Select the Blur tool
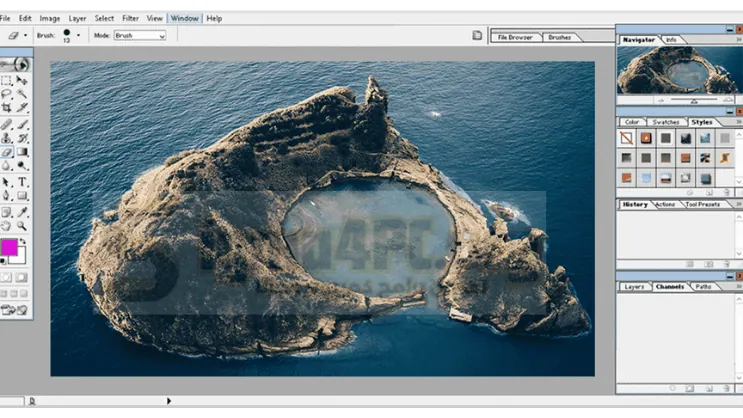The width and height of the screenshot is (743, 418). click(x=6, y=166)
